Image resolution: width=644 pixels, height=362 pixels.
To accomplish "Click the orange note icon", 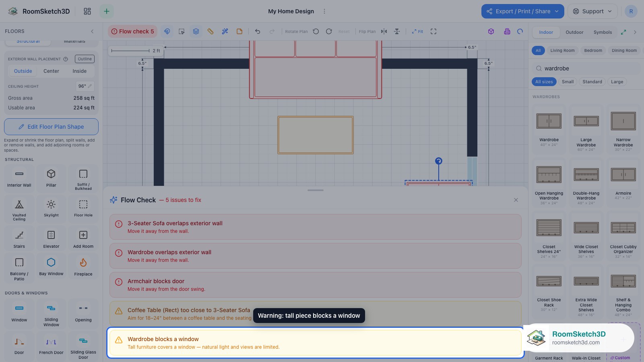I will pos(239,31).
